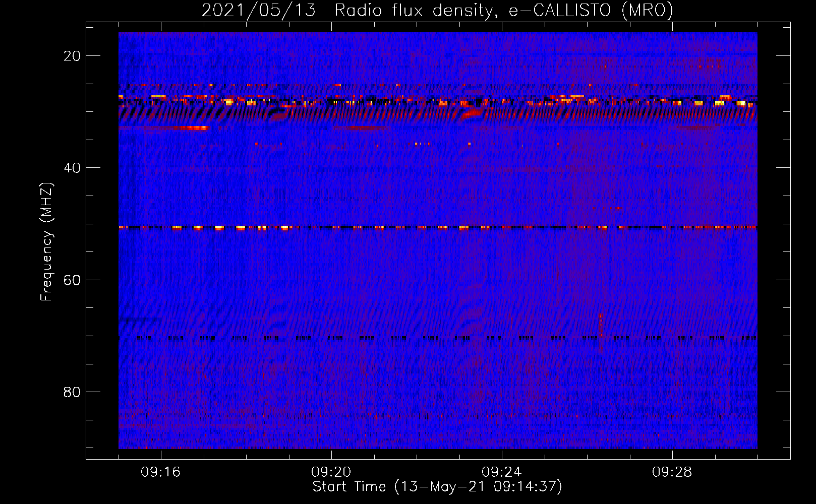816x504 pixels.
Task: Click the time tick label '09:24'
Action: click(x=502, y=472)
